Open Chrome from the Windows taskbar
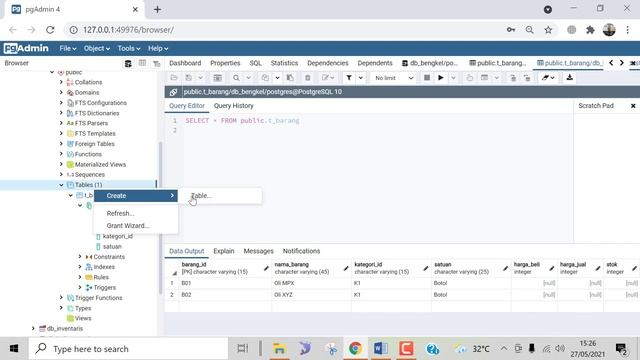Image resolution: width=640 pixels, height=360 pixels. (x=355, y=349)
